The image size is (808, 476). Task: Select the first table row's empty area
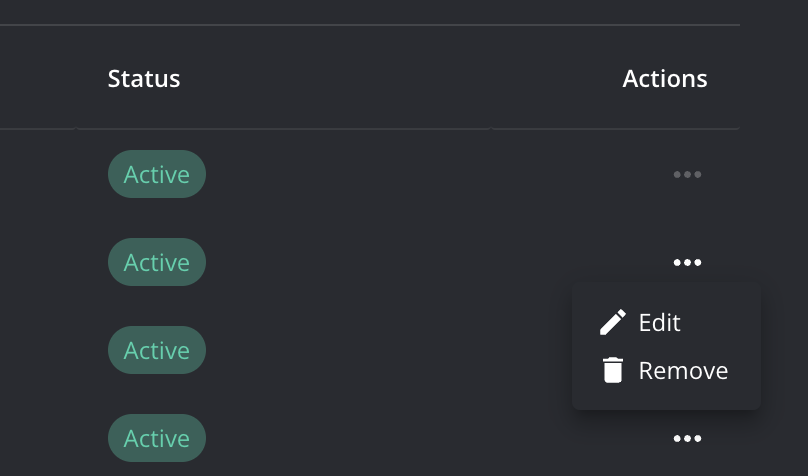400,175
